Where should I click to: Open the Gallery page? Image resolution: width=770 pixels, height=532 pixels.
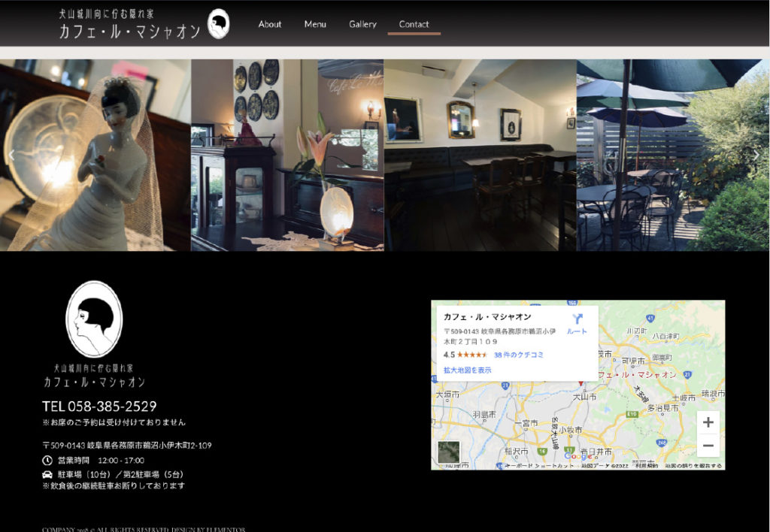[362, 24]
